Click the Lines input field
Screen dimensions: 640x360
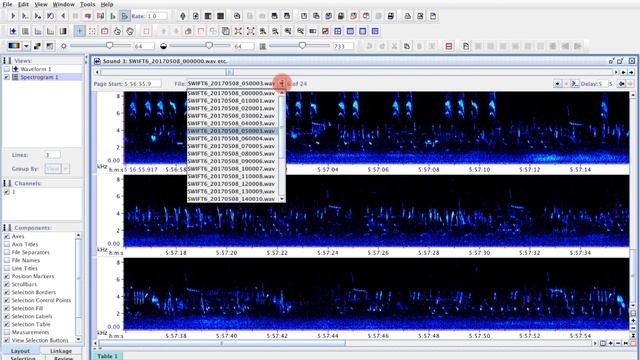point(52,155)
